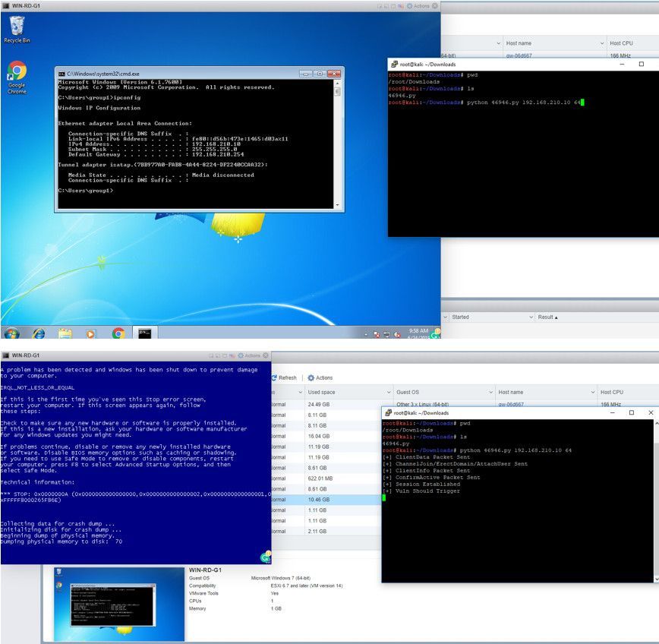Click the Actions gear on the desktop-view console

point(409,6)
